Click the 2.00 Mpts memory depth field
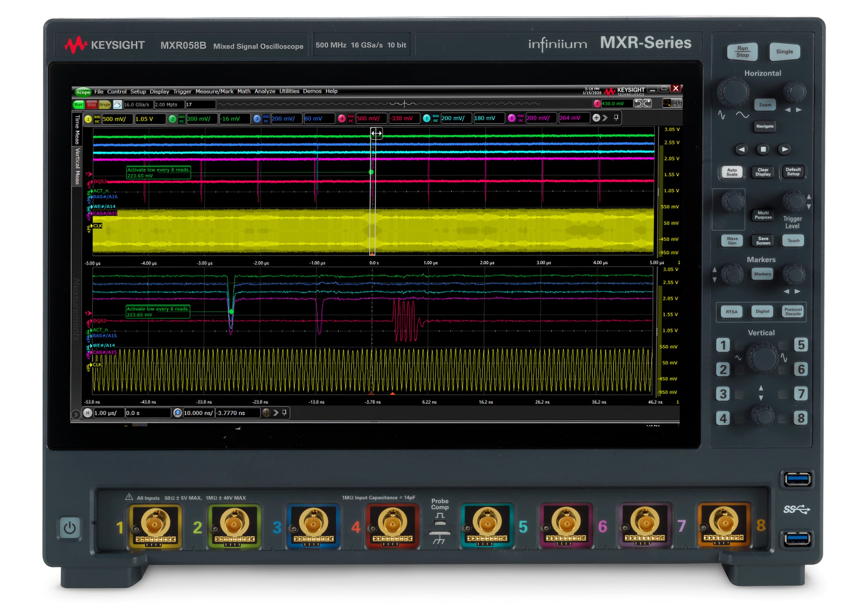Image resolution: width=868 pixels, height=605 pixels. 169,104
